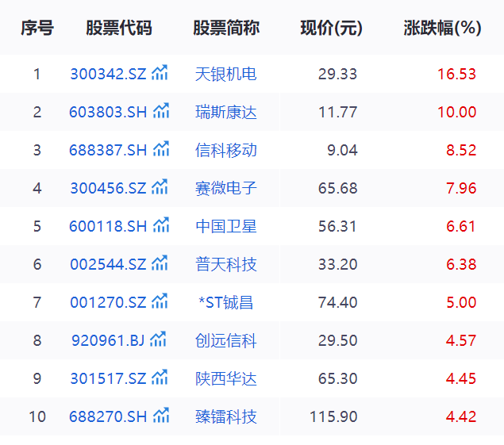504x445 pixels.
Task: Click the 瑞斯康达 stock name
Action: coord(226,113)
